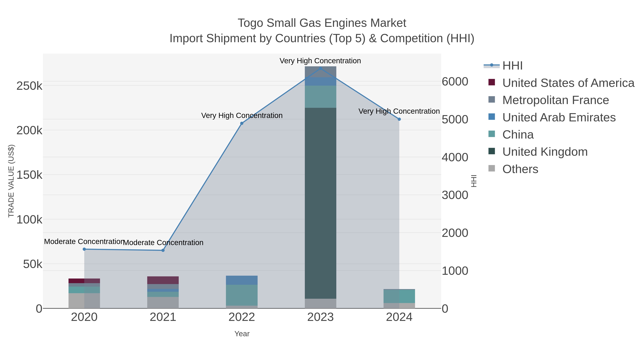Click the 2000 HHI axis tick label
Screen dimensions: 644x362
click(x=455, y=233)
